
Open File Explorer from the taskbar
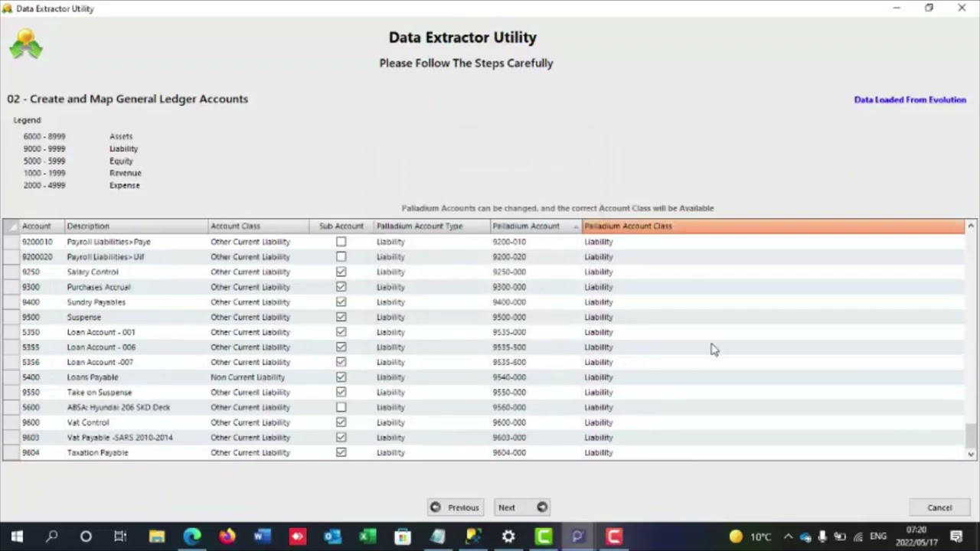click(156, 536)
